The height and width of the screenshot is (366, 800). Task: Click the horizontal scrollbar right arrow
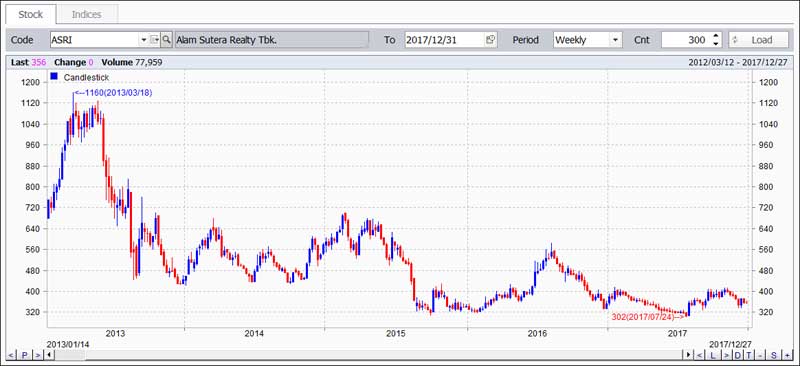point(688,355)
